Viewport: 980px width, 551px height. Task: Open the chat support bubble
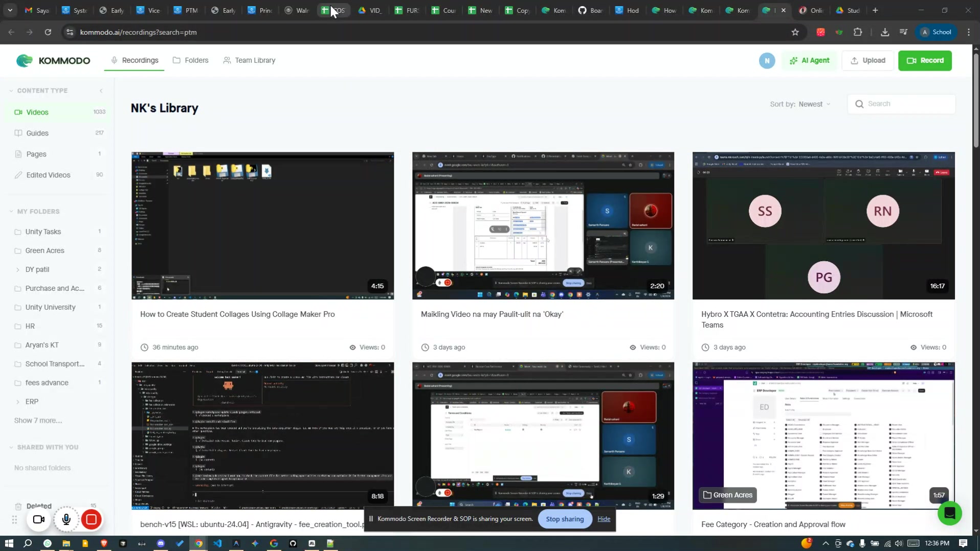click(949, 513)
